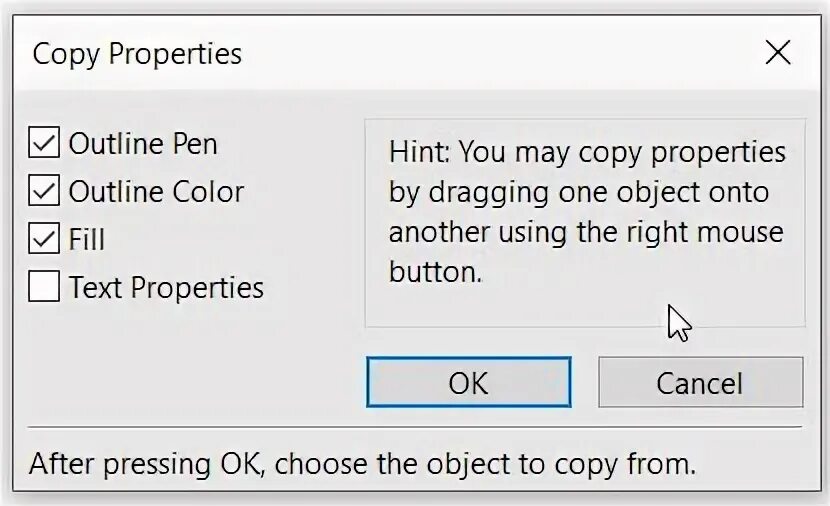Disable the Fill checkbox
830x506 pixels.
[x=44, y=239]
